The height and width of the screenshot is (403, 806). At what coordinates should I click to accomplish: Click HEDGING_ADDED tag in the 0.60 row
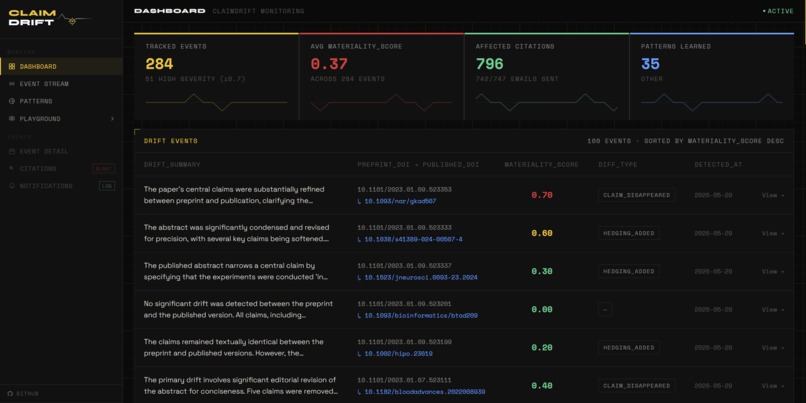[629, 233]
